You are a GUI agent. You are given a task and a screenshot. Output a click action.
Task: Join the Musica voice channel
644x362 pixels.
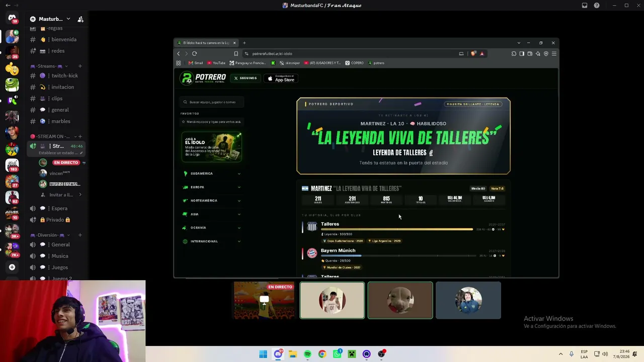pos(57,256)
